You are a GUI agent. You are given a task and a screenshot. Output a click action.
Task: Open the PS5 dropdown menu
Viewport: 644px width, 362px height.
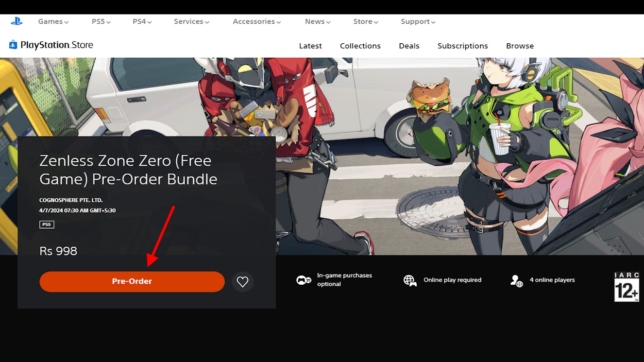[100, 21]
